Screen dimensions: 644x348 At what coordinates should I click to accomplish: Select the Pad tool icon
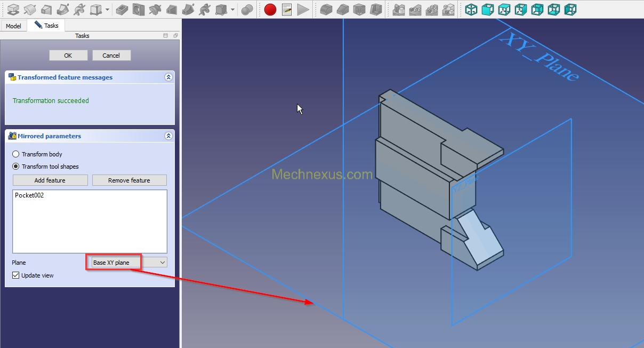tap(13, 9)
